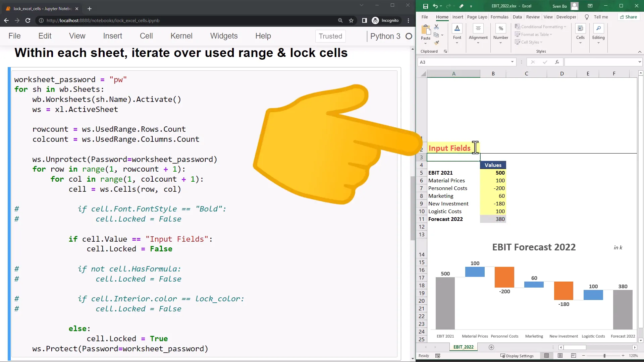Save the Excel workbook via toolbar icon

[x=425, y=6]
